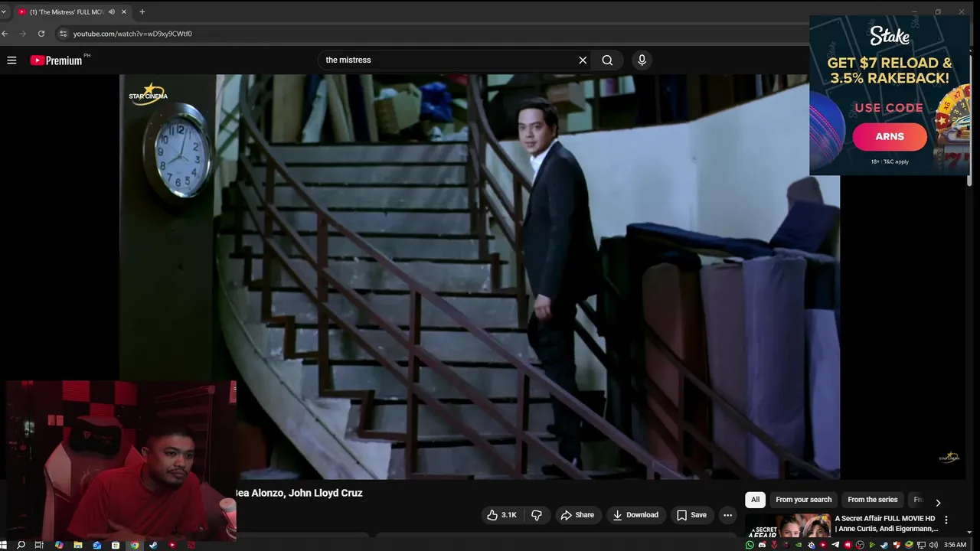Open Discord tray icon
Viewport: 980px width, 551px height.
[762, 545]
